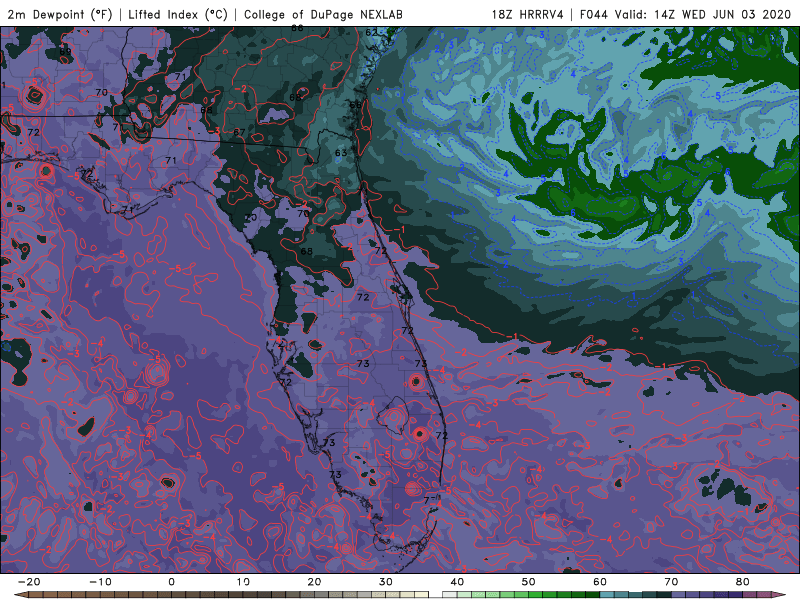This screenshot has height=600, width=800.
Task: Click the 60 tick label on color scale
Action: 600,582
